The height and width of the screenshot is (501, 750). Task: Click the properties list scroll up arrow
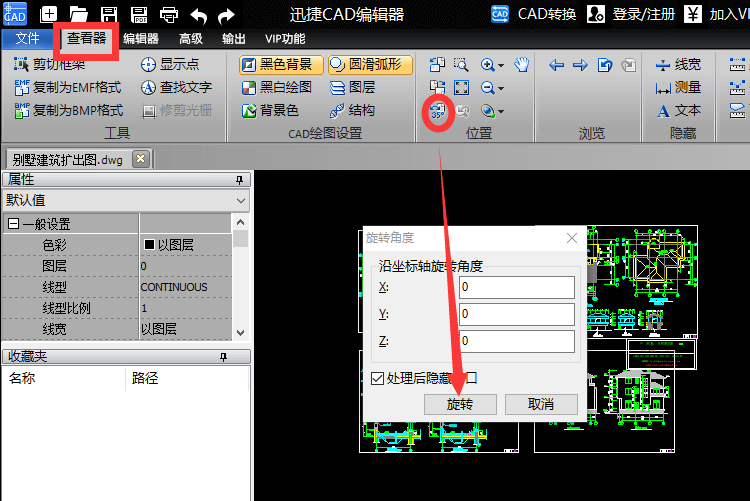[x=241, y=222]
